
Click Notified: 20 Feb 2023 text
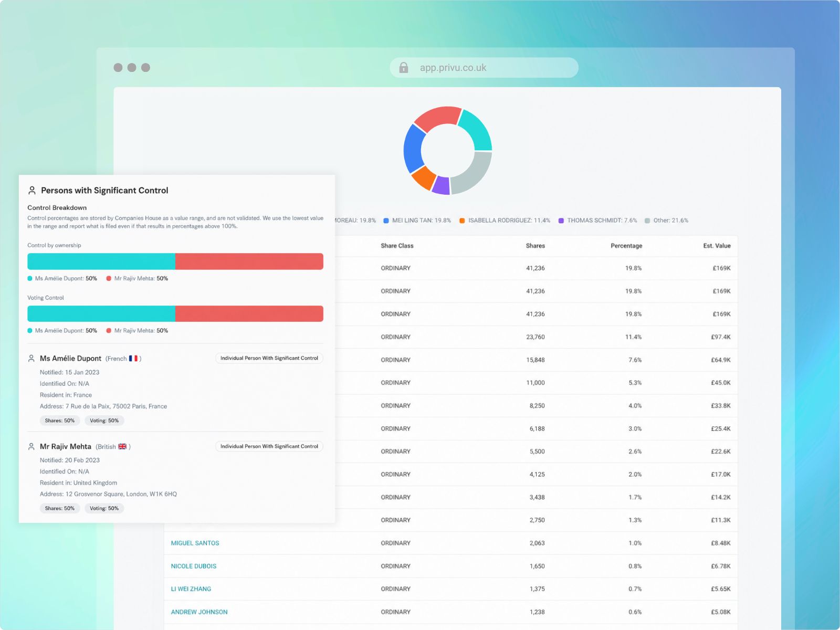click(70, 460)
